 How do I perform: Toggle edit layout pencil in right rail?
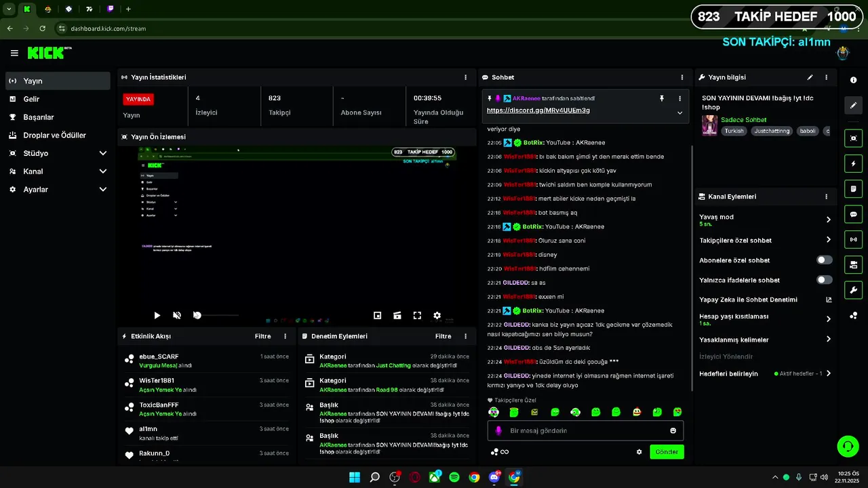click(853, 105)
